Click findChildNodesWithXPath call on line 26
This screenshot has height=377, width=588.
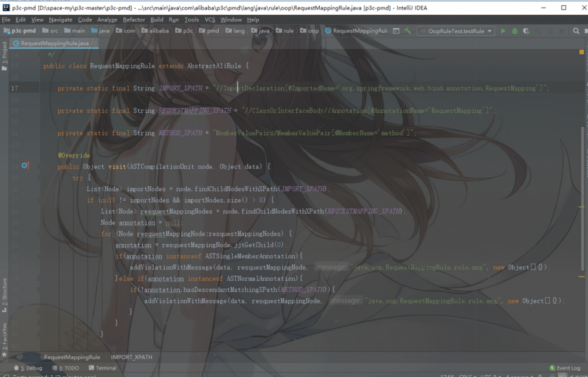tap(236, 189)
